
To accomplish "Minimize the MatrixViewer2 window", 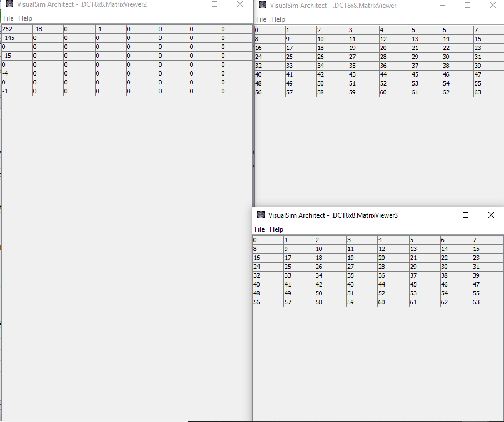I will [x=189, y=4].
